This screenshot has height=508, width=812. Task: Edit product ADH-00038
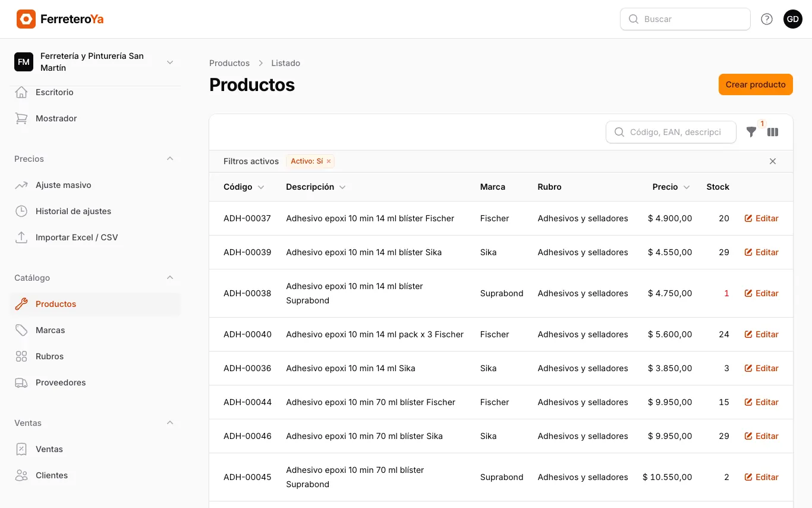761,293
